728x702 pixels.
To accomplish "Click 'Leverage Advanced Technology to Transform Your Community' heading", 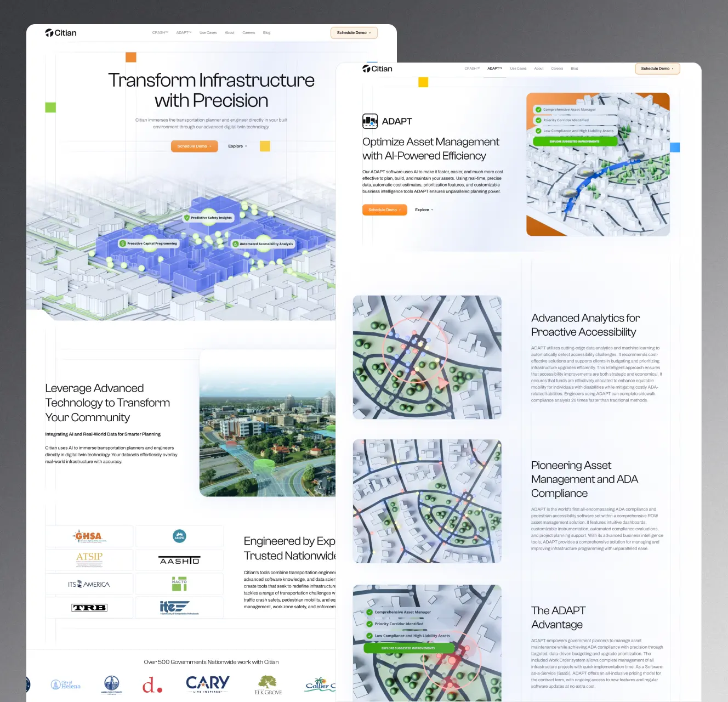I will [x=107, y=403].
